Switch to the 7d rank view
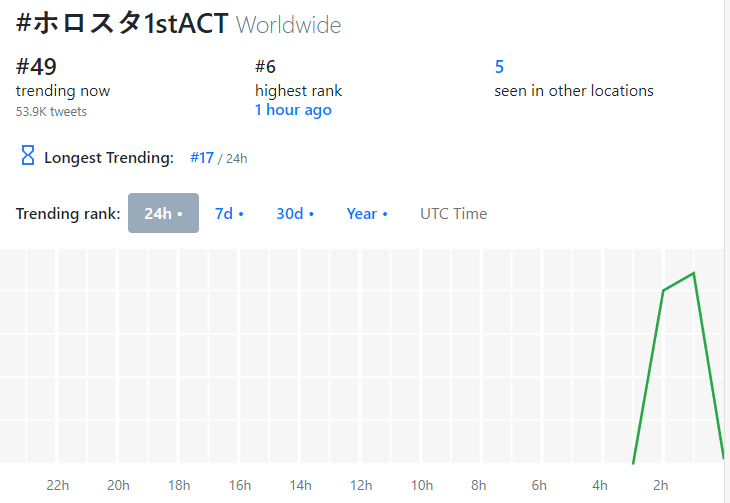Screen dimensions: 730x503 (x=229, y=214)
